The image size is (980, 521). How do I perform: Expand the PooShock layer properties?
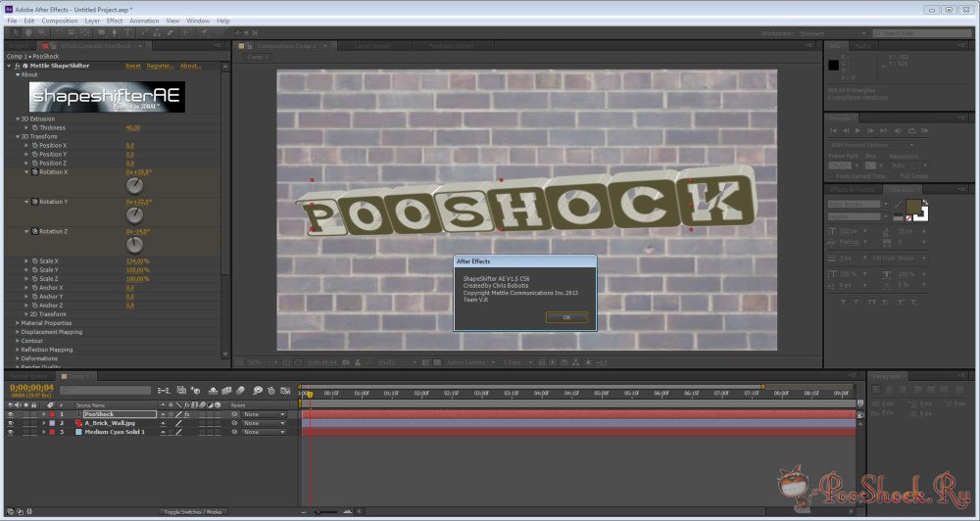tap(44, 414)
